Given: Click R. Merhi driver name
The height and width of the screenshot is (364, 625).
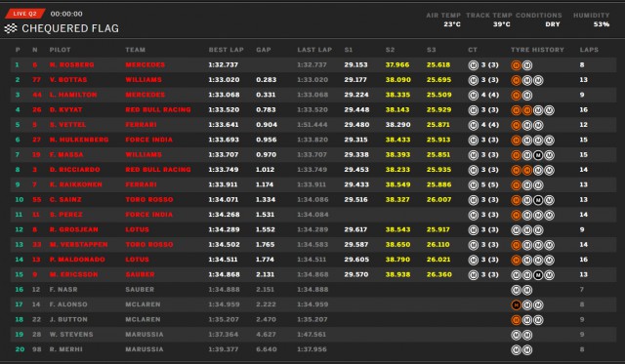Looking at the screenshot, I should [65, 349].
